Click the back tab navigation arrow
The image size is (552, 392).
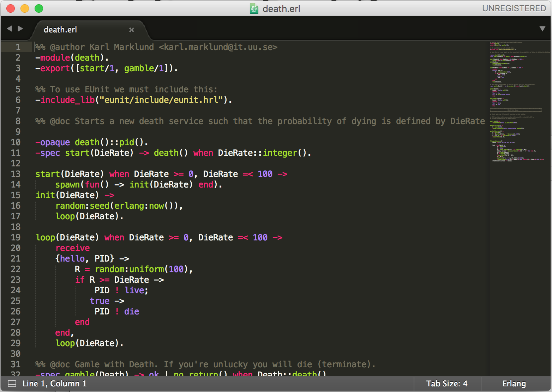pos(9,29)
